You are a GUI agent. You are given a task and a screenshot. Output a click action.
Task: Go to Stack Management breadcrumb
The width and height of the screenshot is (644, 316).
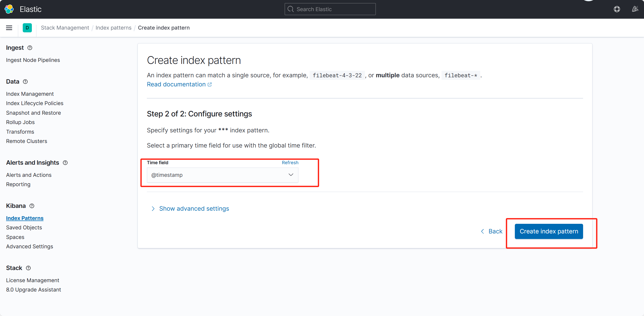pyautogui.click(x=65, y=28)
